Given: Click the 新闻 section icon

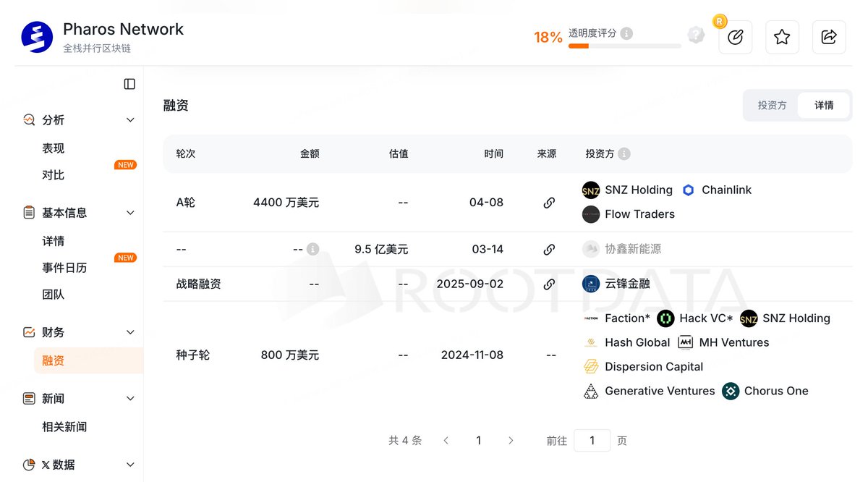Looking at the screenshot, I should 29,399.
